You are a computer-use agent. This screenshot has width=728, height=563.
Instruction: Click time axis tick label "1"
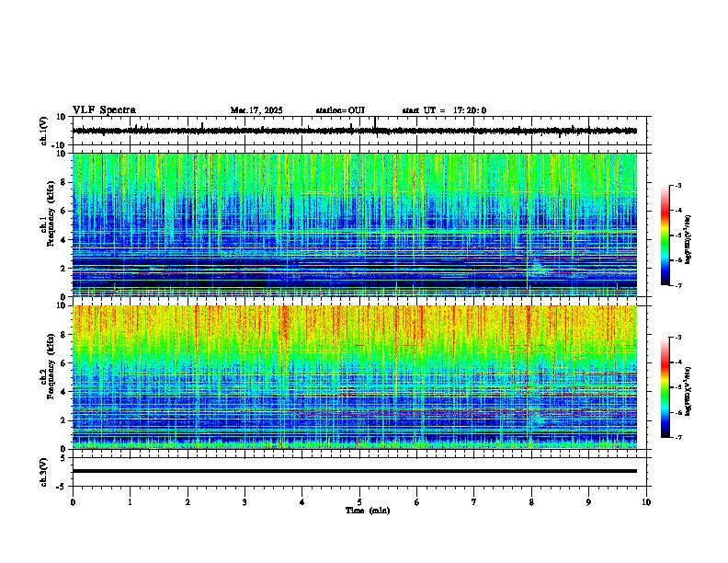[130, 502]
